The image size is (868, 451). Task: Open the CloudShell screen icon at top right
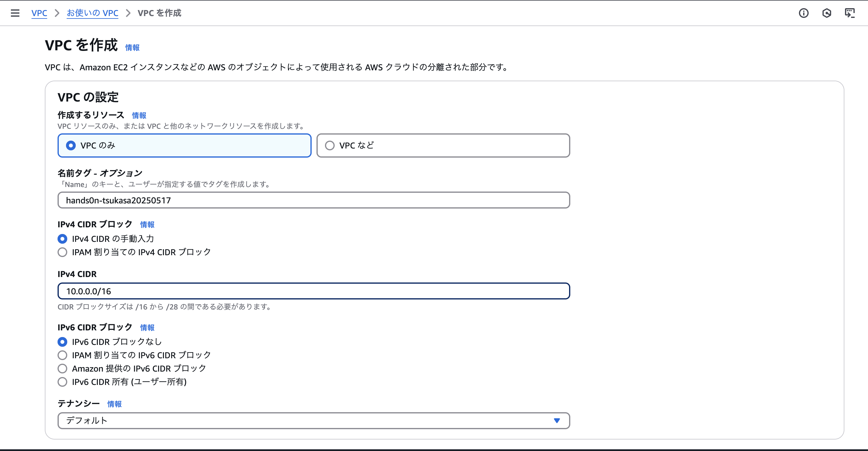coord(850,13)
